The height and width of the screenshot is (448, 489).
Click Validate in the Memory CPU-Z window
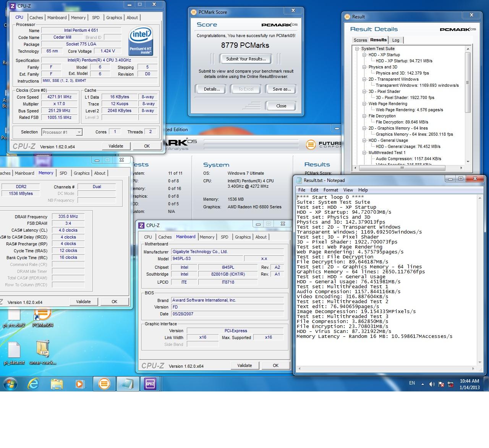(83, 302)
